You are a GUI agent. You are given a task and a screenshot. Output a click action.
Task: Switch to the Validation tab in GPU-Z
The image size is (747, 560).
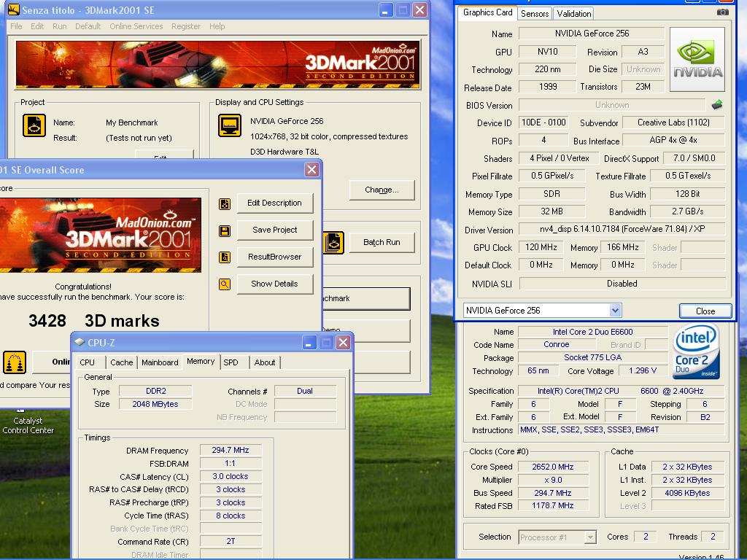click(x=574, y=14)
